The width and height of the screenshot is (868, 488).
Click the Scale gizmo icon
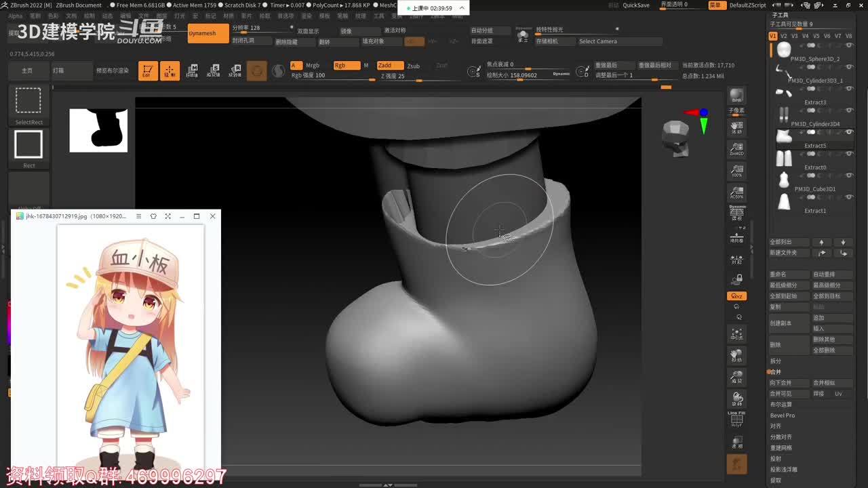coord(214,70)
